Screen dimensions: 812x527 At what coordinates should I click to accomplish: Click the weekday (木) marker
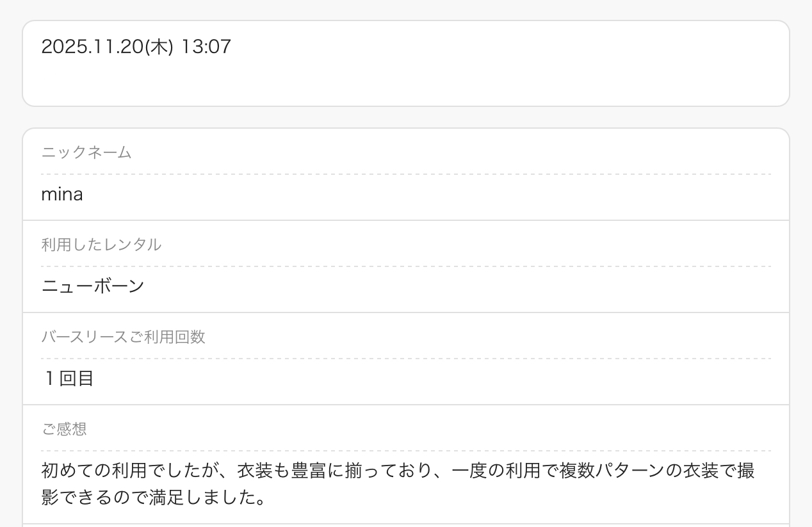[x=159, y=47]
